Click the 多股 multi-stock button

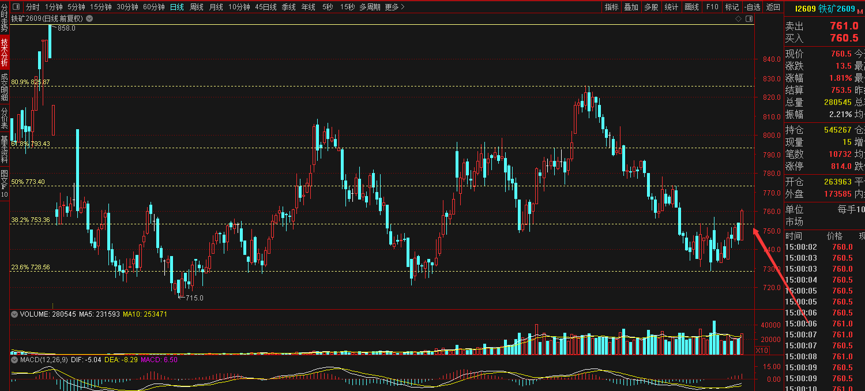click(651, 7)
